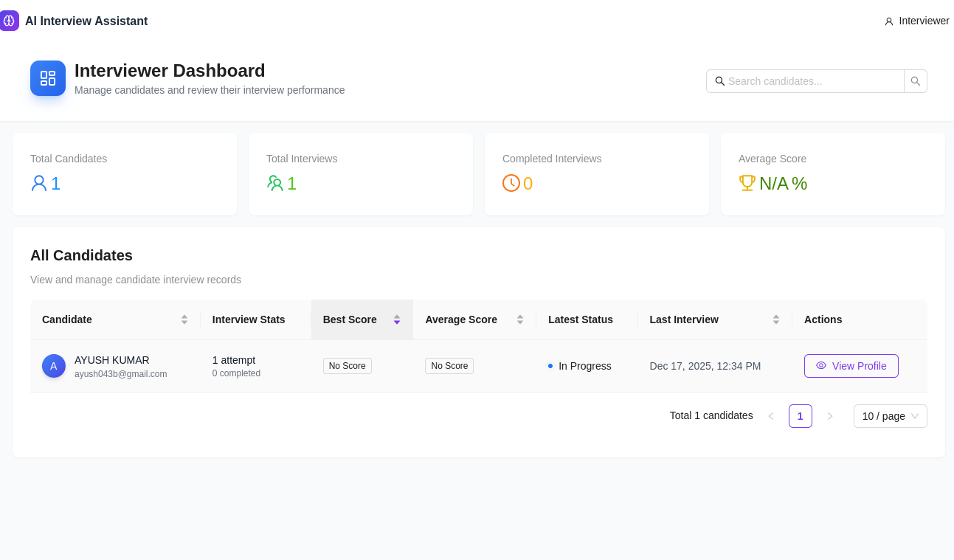Viewport: 954px width, 560px height.
Task: Click the Interviewer Dashboard heading
Action: [x=170, y=71]
